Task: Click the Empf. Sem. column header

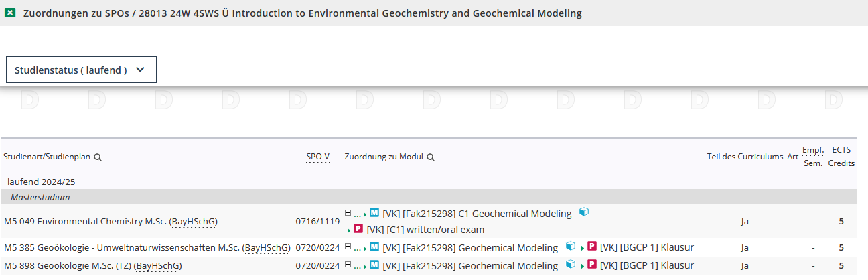Action: click(813, 157)
